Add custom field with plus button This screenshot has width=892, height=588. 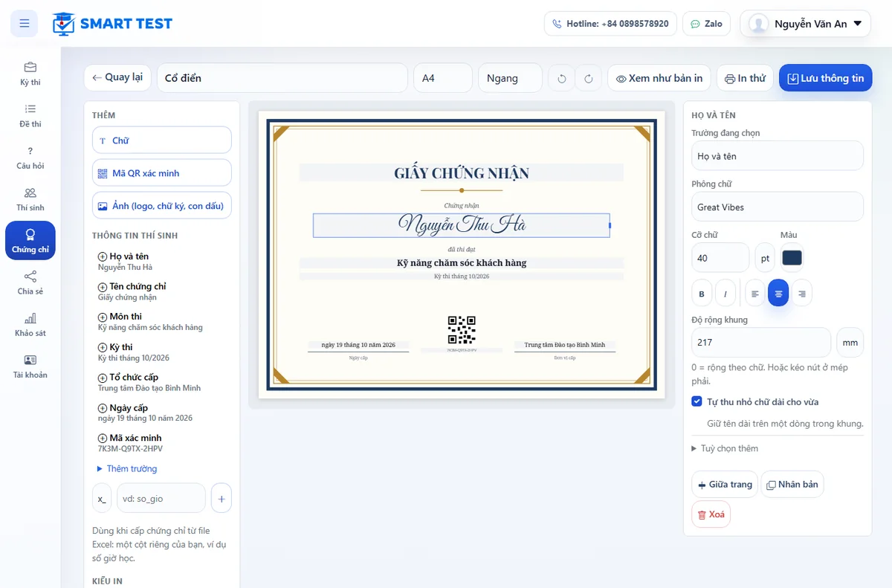tap(221, 498)
